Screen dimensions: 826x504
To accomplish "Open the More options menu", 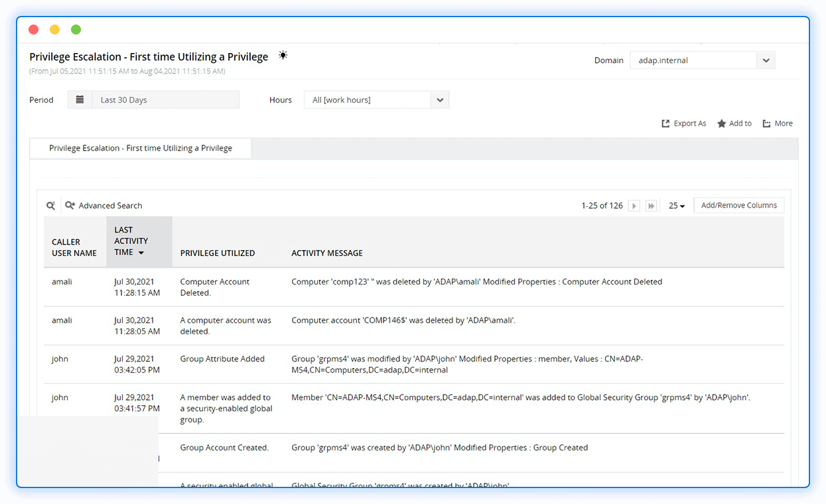I will (778, 123).
